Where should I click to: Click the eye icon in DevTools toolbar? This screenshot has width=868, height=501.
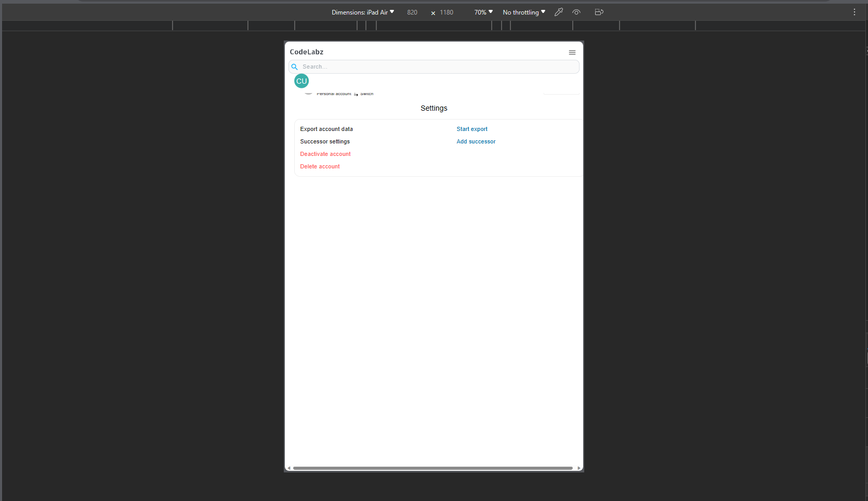tap(576, 12)
